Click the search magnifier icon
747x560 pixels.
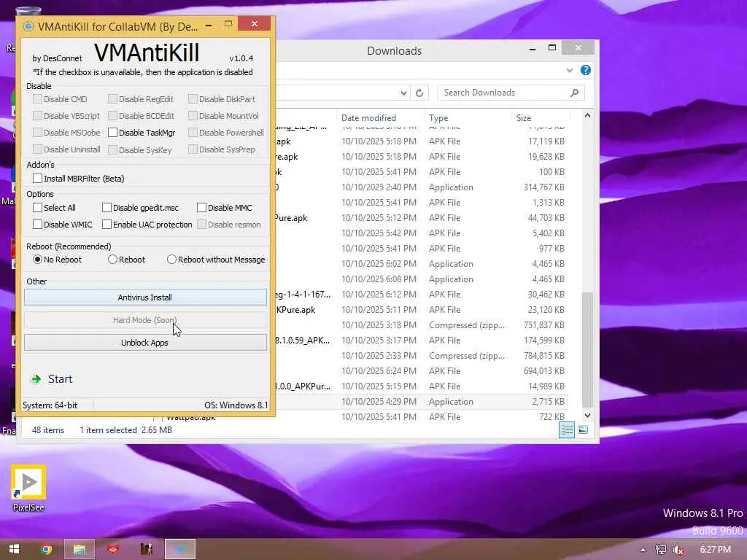(575, 93)
